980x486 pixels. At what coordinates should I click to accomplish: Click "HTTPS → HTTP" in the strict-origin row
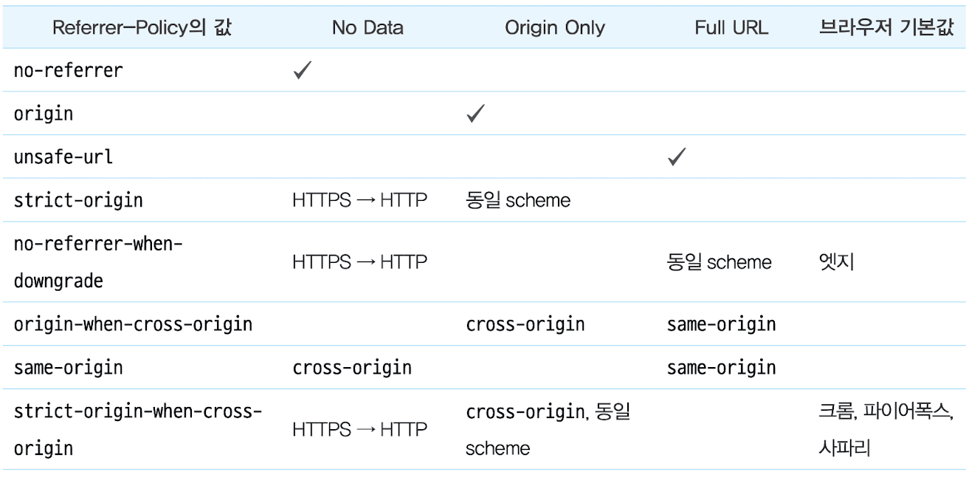(x=359, y=200)
